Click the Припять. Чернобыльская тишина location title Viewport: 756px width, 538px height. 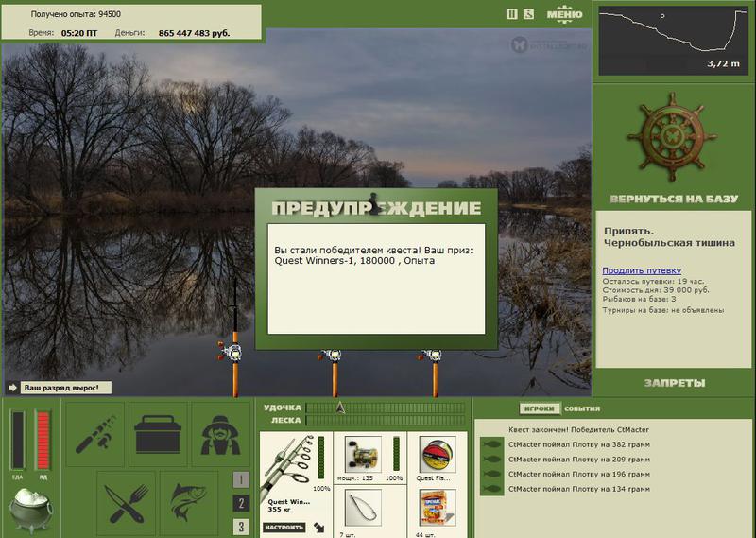(x=669, y=237)
